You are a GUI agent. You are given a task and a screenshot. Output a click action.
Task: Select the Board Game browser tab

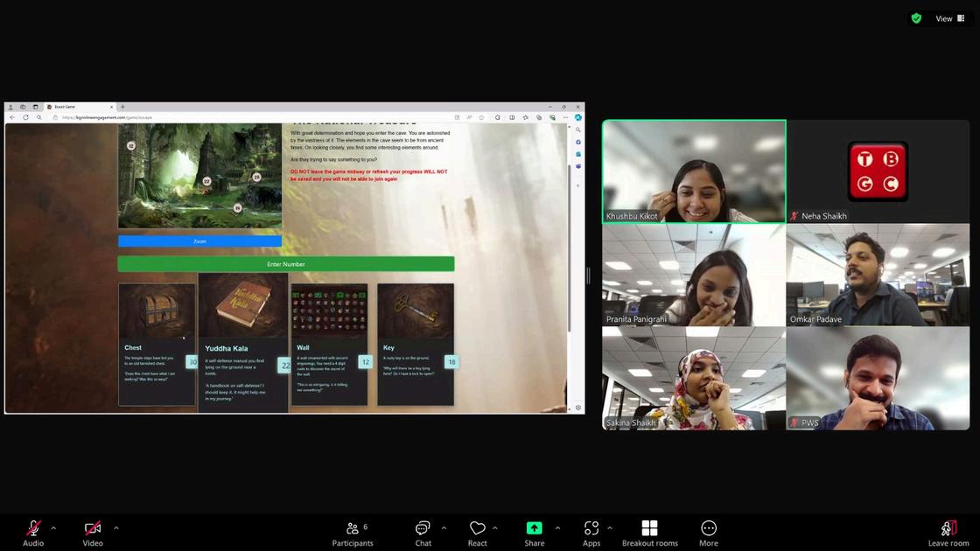[x=80, y=107]
